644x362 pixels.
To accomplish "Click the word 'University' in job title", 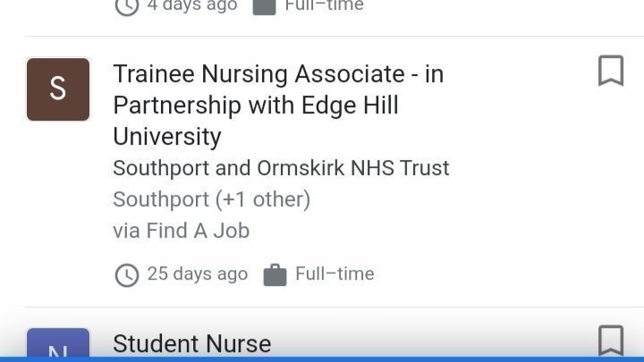I will click(166, 137).
